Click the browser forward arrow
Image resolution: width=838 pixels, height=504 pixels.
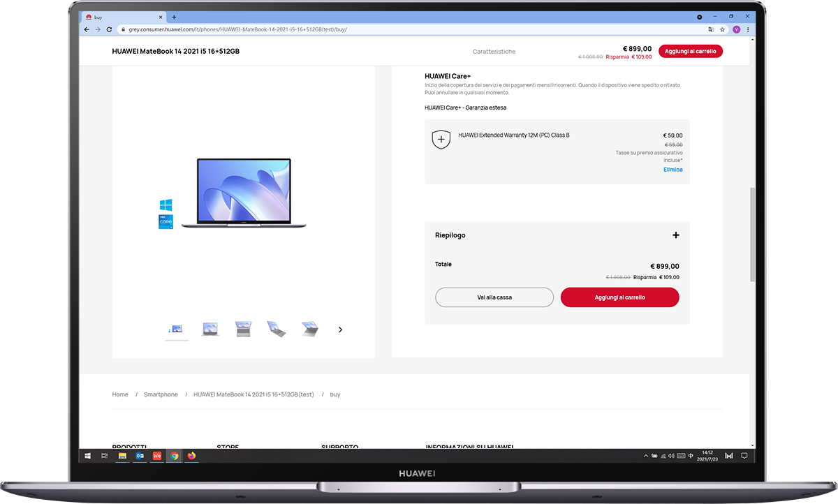(98, 29)
